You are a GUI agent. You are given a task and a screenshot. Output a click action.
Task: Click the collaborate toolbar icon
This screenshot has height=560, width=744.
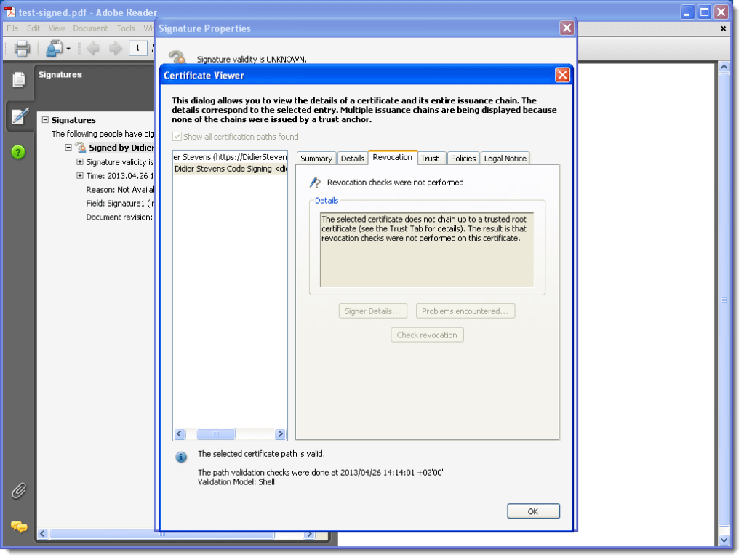coord(55,49)
